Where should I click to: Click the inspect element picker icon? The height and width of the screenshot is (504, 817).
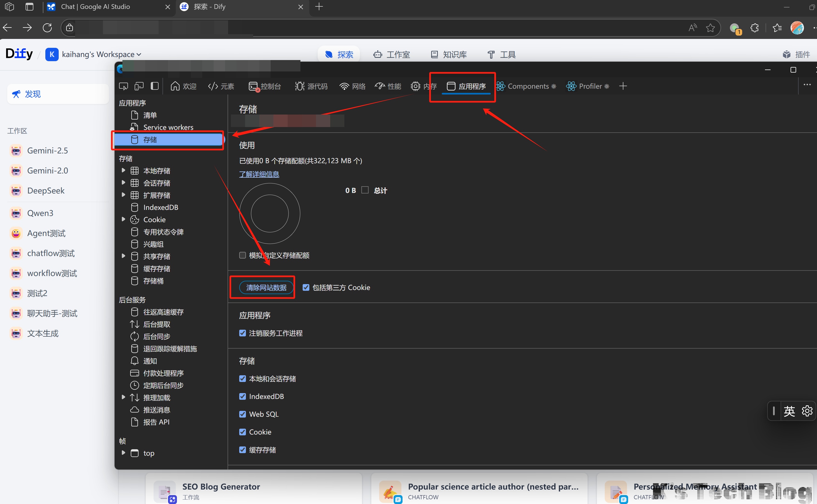(124, 86)
